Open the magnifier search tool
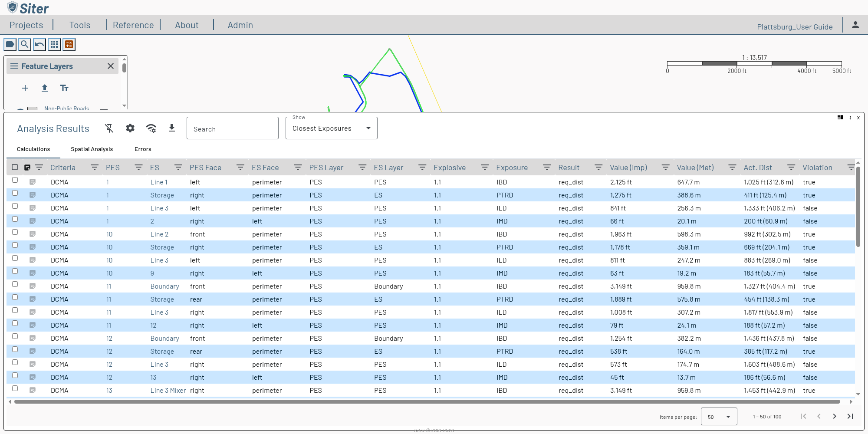Image resolution: width=868 pixels, height=434 pixels. pos(25,44)
